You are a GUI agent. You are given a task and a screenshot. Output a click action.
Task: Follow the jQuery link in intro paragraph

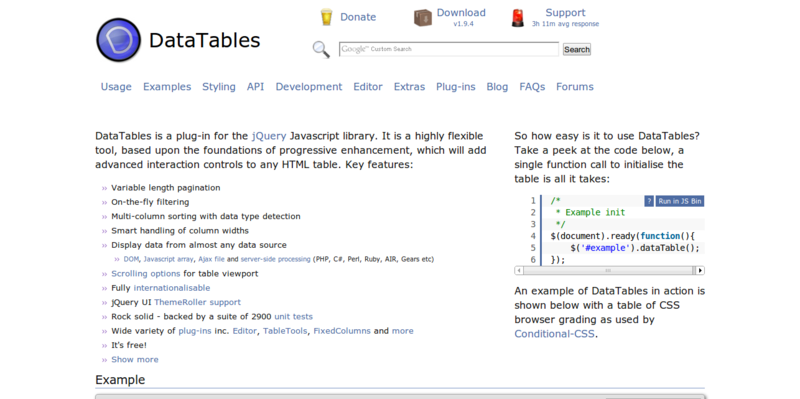(x=269, y=136)
